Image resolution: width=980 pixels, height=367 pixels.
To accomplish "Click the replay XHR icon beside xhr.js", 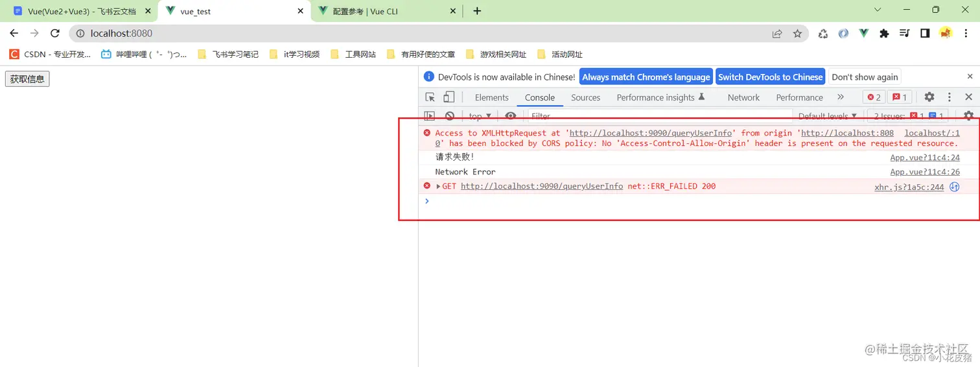I will pyautogui.click(x=954, y=187).
